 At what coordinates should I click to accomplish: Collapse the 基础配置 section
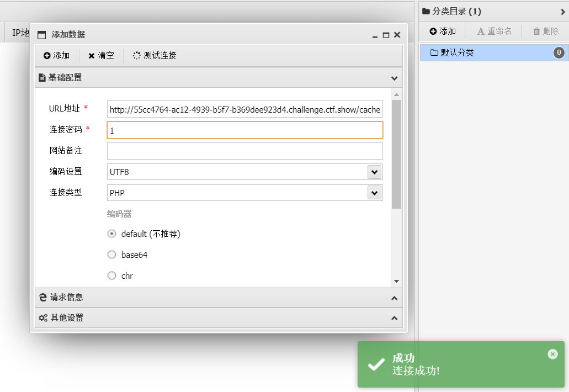(x=395, y=78)
